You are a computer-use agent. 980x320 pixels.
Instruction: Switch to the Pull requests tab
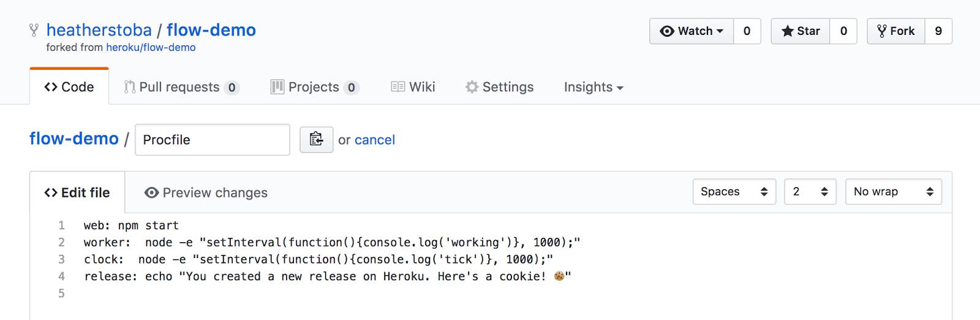(180, 87)
